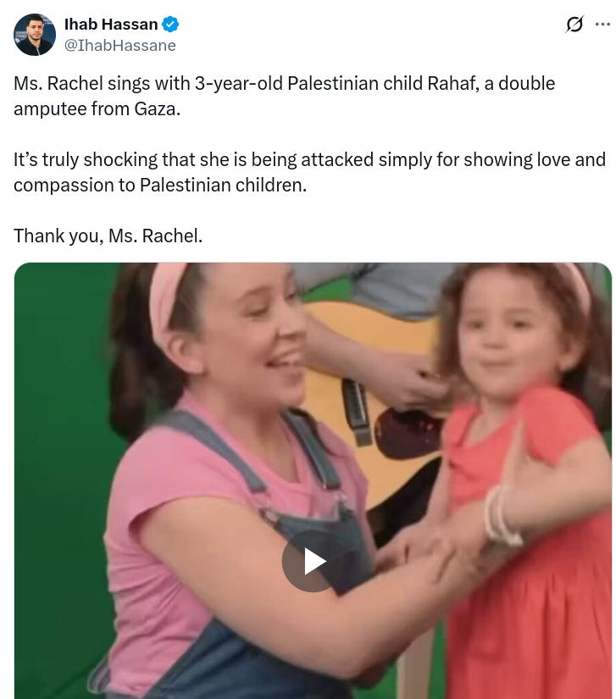This screenshot has width=616, height=699.
Task: Select the paragraph starting "Ms. Rachel sings"
Action: point(285,96)
